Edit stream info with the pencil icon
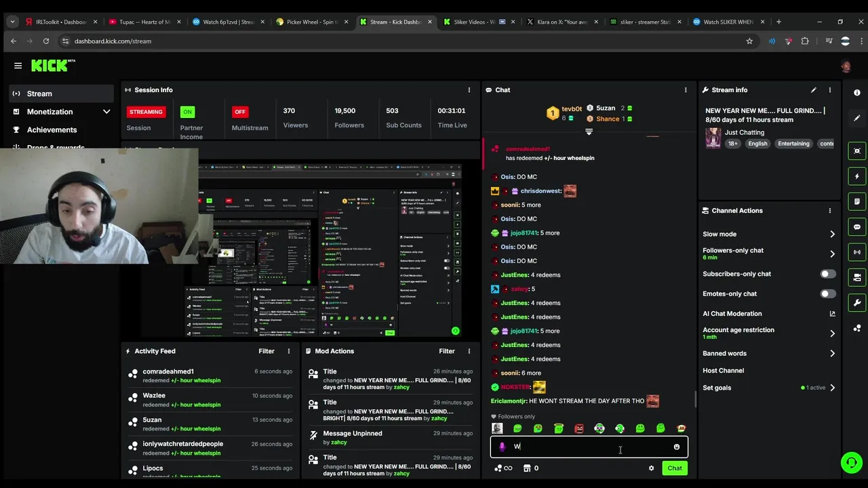The width and height of the screenshot is (868, 488). [x=813, y=89]
